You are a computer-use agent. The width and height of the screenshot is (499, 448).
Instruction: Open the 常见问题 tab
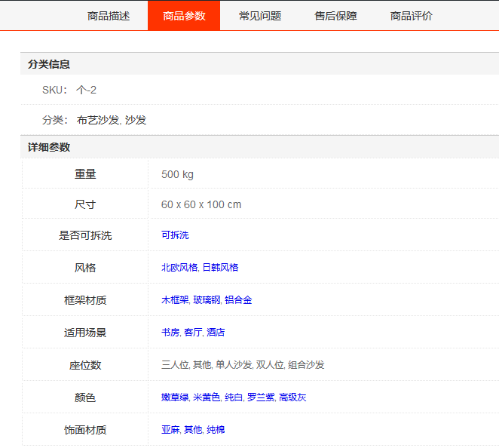click(260, 16)
